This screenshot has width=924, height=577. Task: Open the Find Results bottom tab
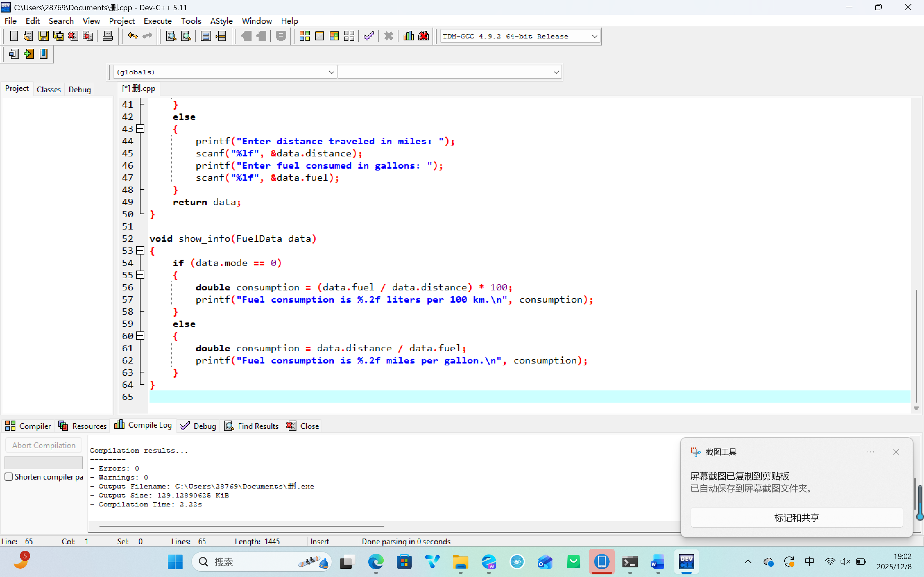[x=252, y=426]
